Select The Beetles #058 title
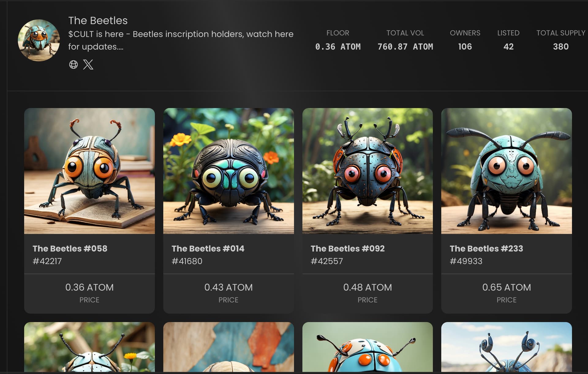This screenshot has width=588, height=374. [x=70, y=249]
